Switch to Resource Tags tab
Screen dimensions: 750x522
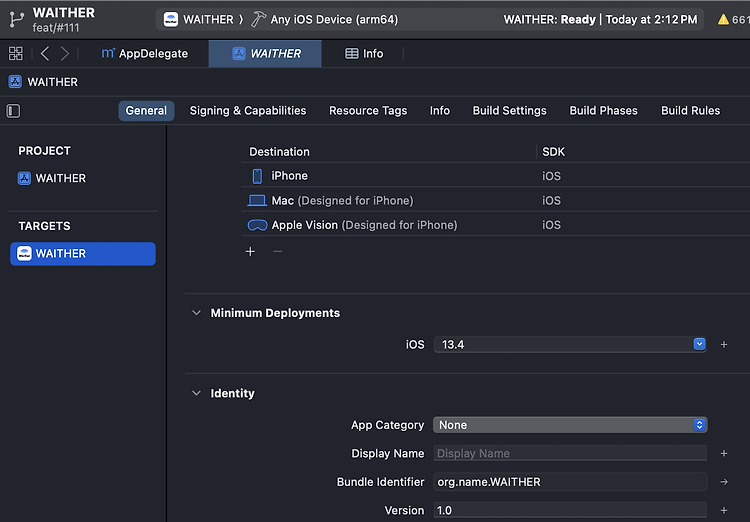coord(368,111)
